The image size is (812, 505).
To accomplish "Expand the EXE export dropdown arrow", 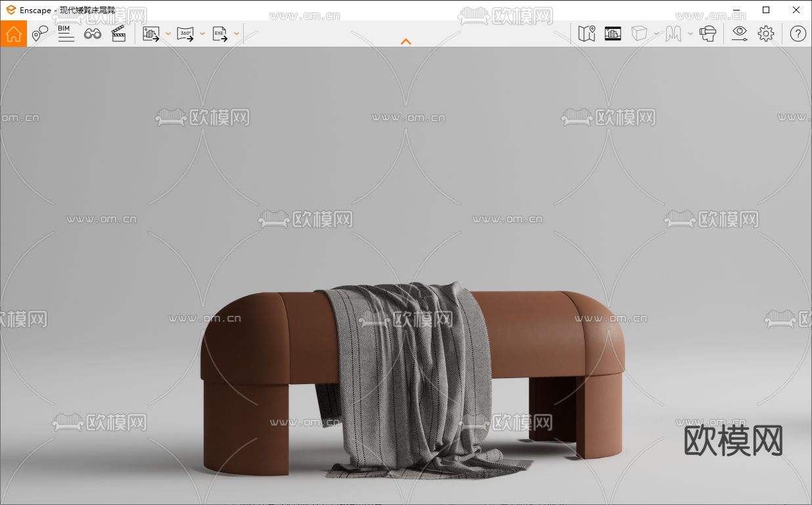I will (x=237, y=34).
